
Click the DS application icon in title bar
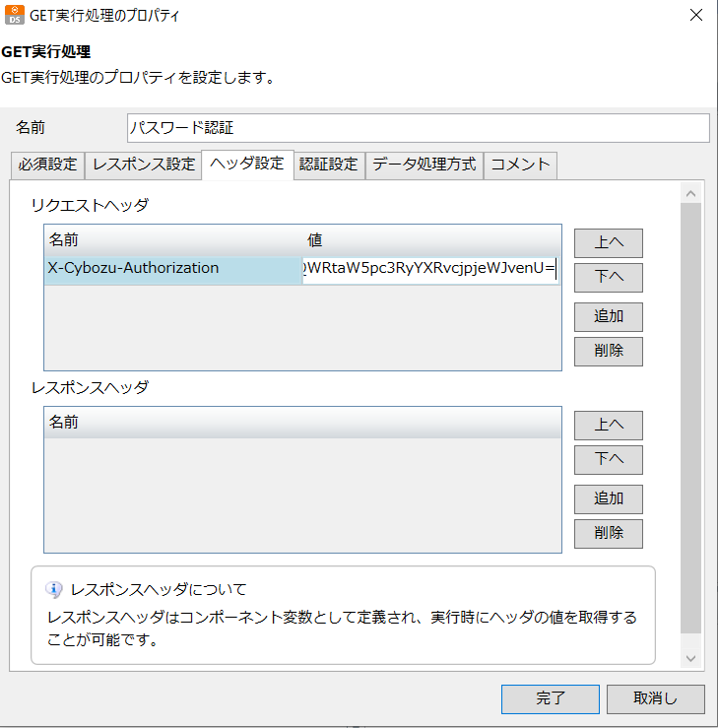tap(15, 15)
